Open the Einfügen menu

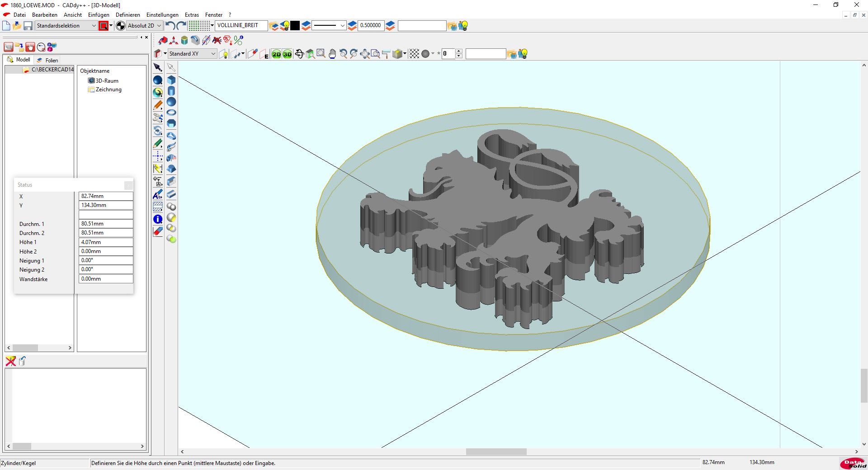99,15
